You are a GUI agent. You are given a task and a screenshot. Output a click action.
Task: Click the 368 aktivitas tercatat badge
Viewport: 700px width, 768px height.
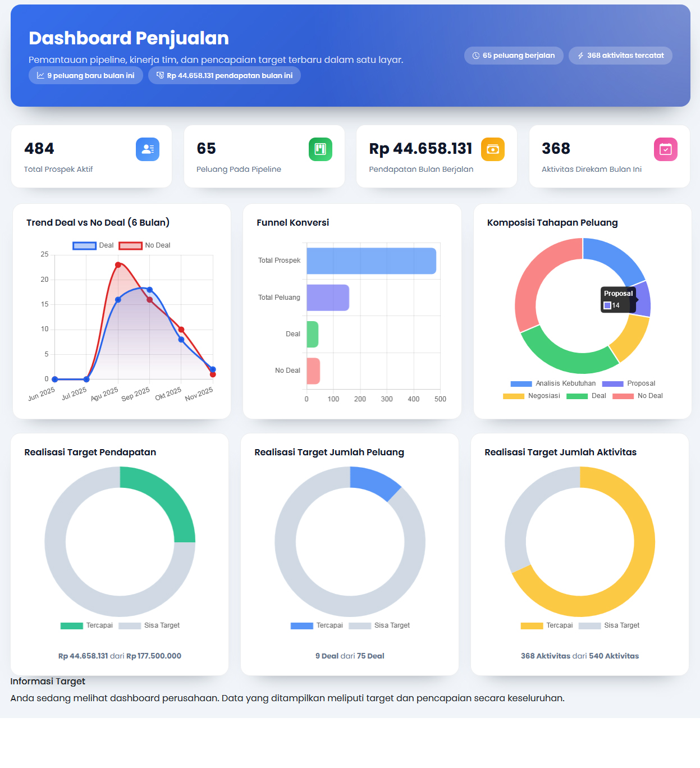point(620,56)
